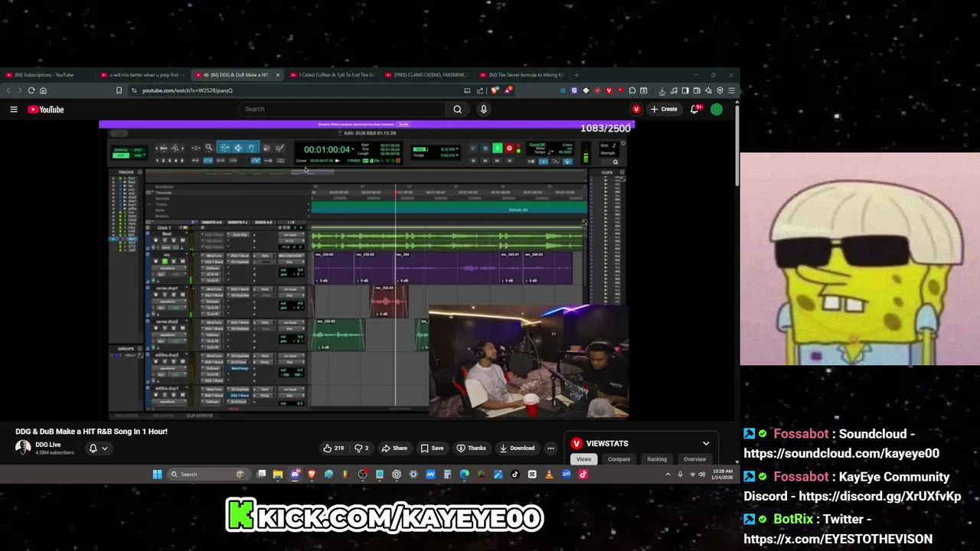This screenshot has height=551, width=980.
Task: Select Overview tab in ViewStats
Action: (x=694, y=459)
